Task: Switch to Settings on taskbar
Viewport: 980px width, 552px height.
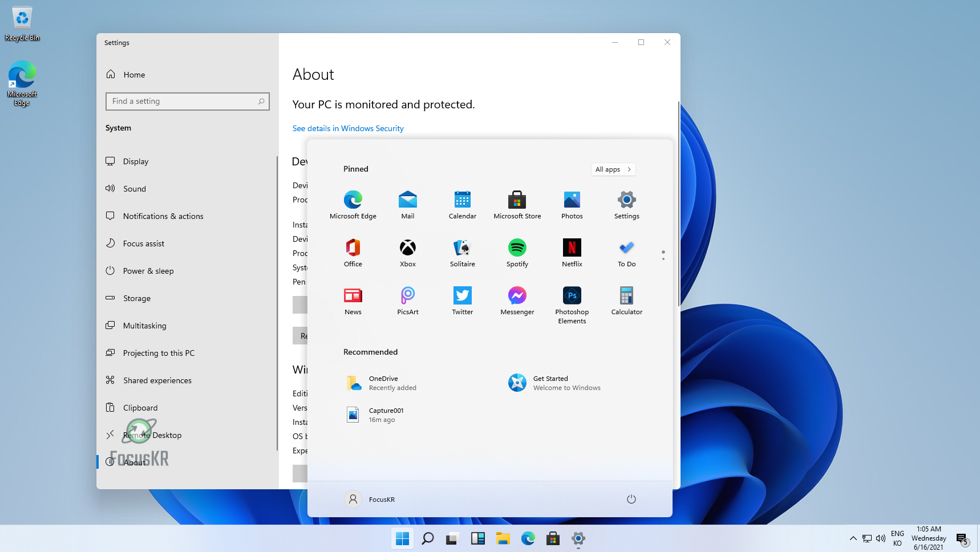Action: click(578, 538)
